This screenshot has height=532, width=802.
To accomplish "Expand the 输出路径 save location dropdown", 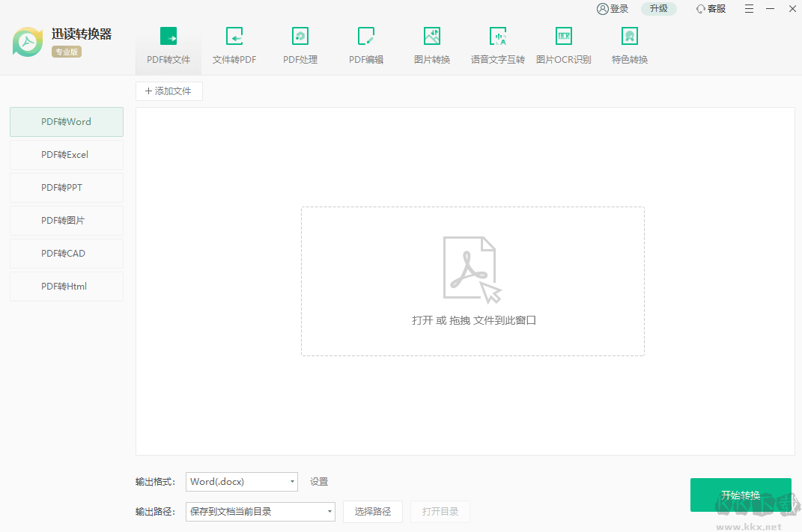I will (260, 512).
